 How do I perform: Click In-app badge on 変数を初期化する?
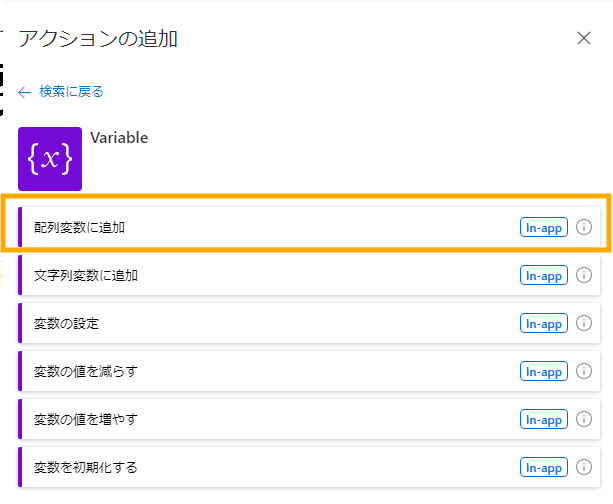coord(544,467)
